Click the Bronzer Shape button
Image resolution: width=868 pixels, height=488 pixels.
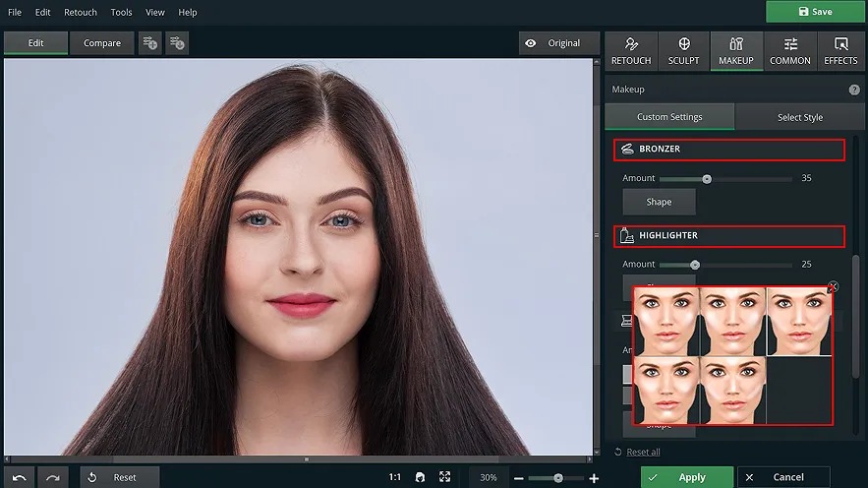pos(659,202)
